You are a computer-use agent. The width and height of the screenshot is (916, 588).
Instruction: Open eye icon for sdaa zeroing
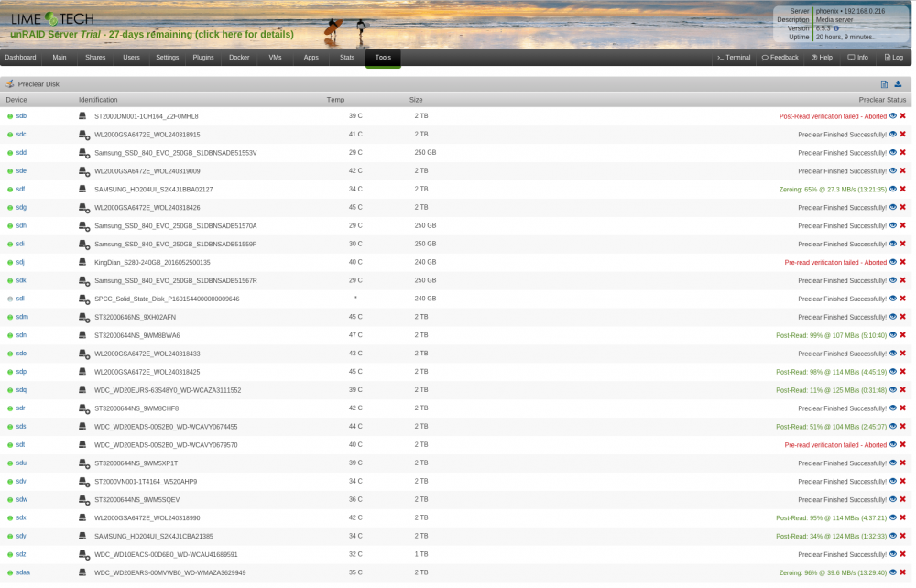click(x=892, y=572)
